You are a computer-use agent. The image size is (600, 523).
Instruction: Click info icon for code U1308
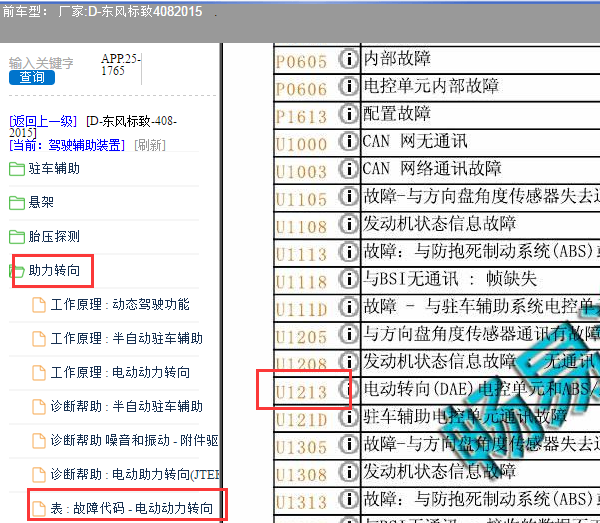(348, 472)
